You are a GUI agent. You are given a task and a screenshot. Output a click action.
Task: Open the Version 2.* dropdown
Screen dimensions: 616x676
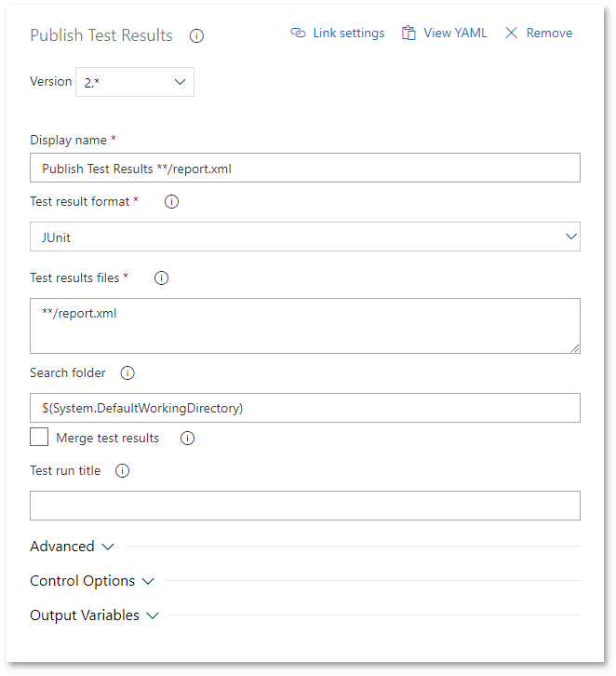[x=135, y=82]
